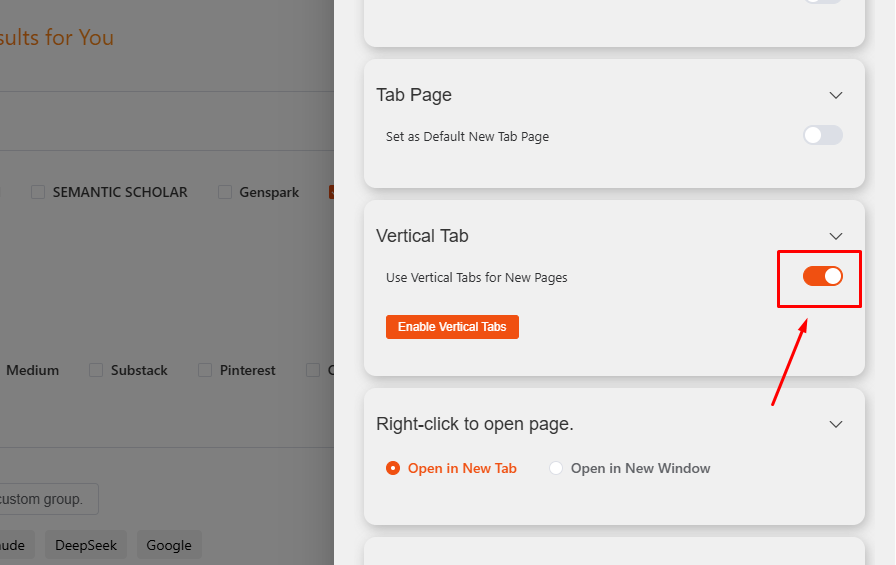Screen dimensions: 896x565
Task: Click the Google group button
Action: pyautogui.click(x=169, y=545)
